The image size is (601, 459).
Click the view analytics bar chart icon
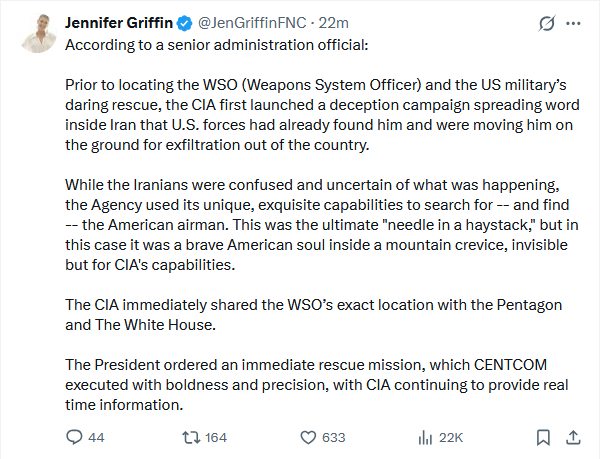coord(425,437)
